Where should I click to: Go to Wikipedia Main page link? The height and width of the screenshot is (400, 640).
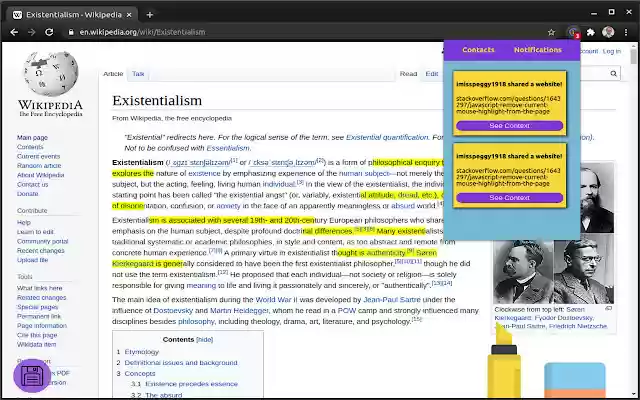(32, 138)
